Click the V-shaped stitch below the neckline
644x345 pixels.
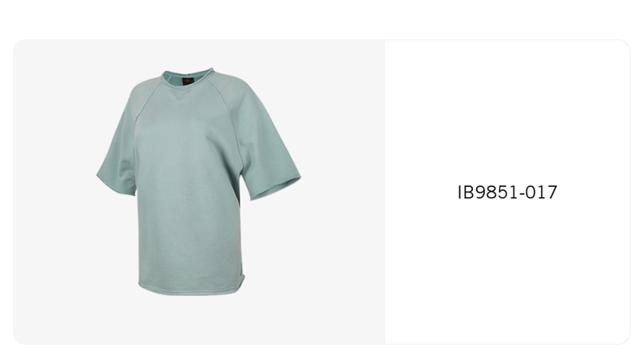[178, 95]
